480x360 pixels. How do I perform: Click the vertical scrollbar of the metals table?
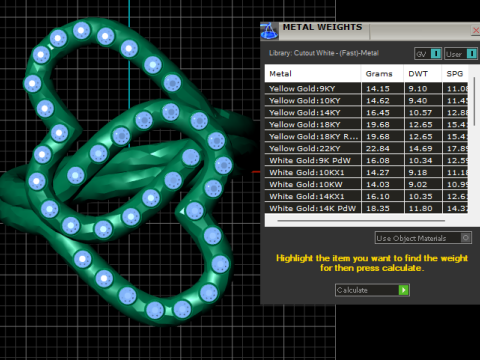(x=474, y=101)
